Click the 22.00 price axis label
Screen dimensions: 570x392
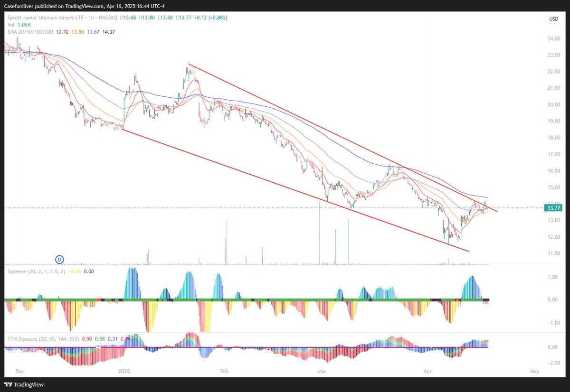[x=553, y=72]
